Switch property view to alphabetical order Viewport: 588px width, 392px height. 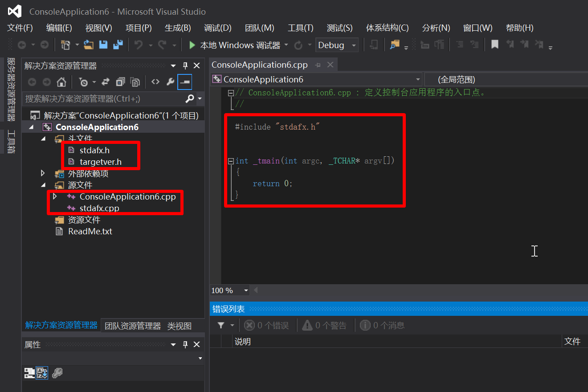[x=42, y=373]
